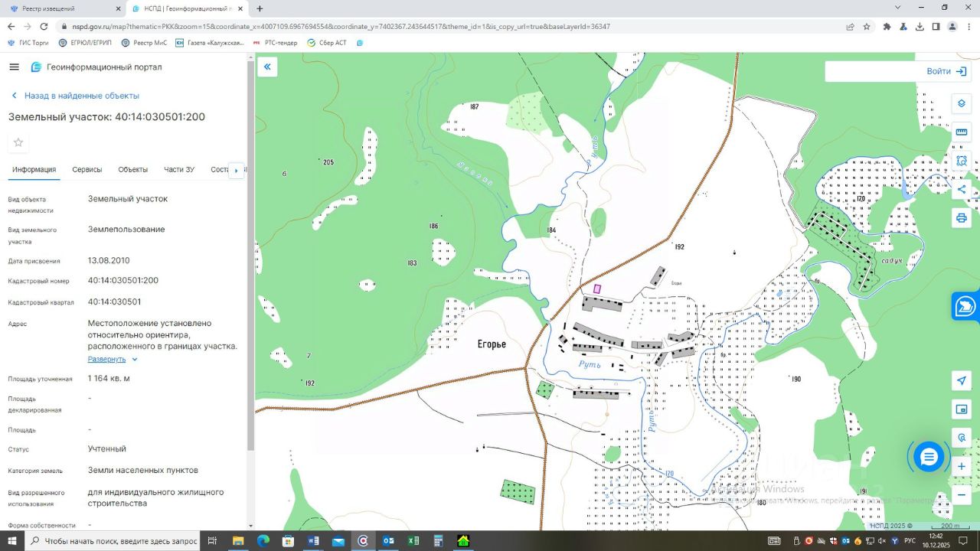
Task: Open the Реестр МиС bookmark
Action: (x=144, y=43)
